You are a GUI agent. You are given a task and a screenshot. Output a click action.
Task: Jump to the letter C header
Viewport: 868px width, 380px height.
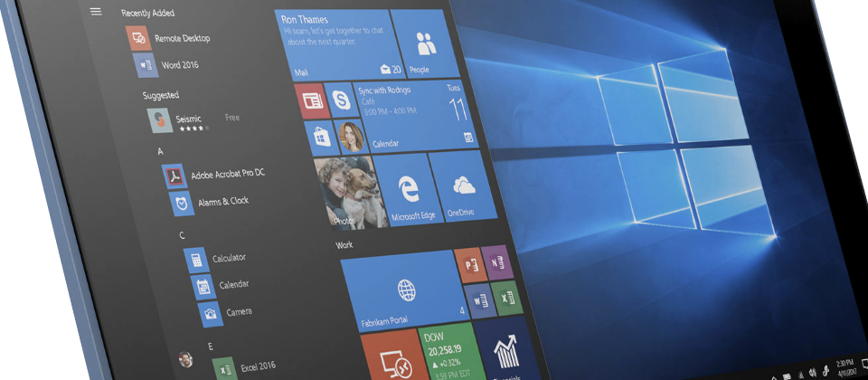coord(182,235)
